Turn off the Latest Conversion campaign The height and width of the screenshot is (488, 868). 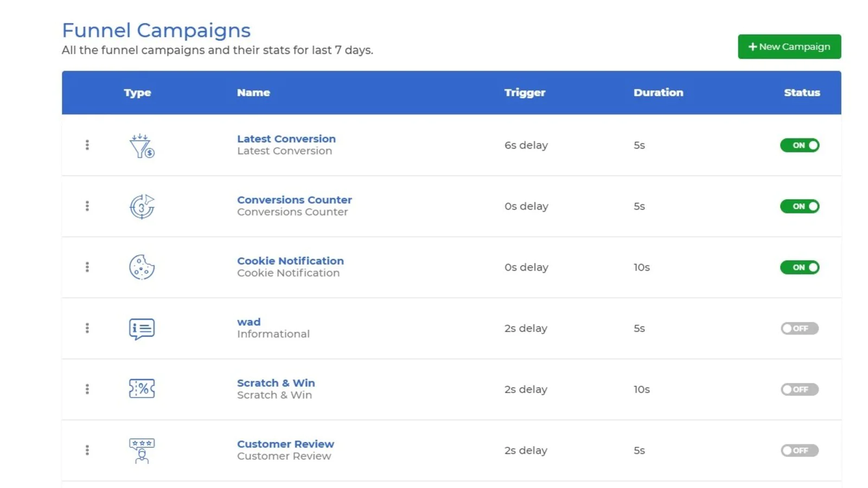tap(800, 145)
